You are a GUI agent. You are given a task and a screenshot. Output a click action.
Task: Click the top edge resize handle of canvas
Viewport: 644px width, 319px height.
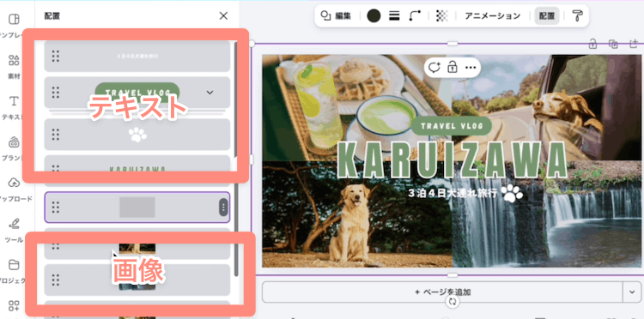[453, 44]
